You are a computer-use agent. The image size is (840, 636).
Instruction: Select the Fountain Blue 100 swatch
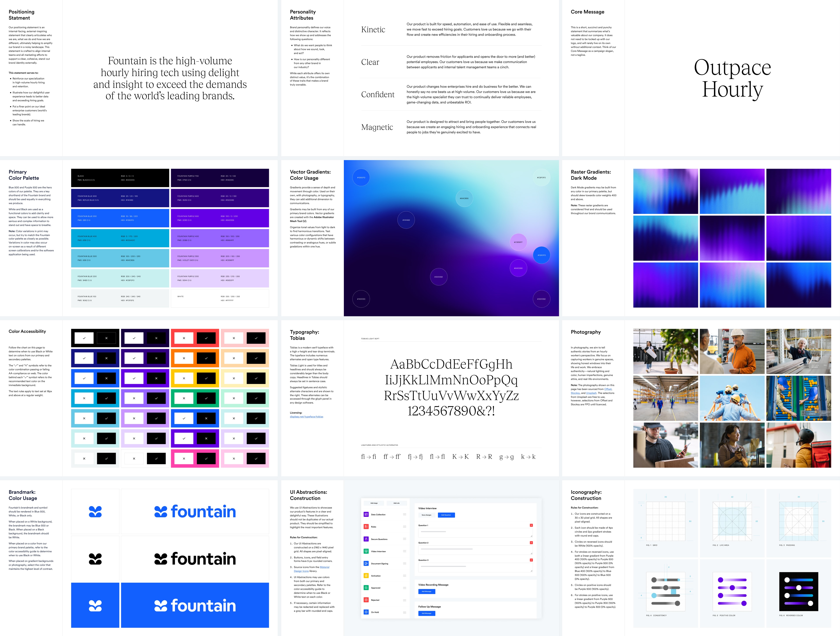(x=120, y=299)
